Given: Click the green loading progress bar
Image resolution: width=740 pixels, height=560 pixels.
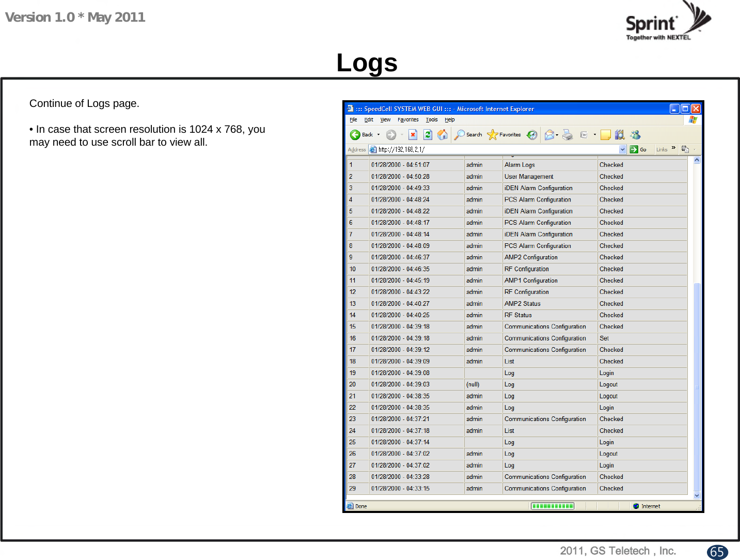Looking at the screenshot, I should point(553,506).
